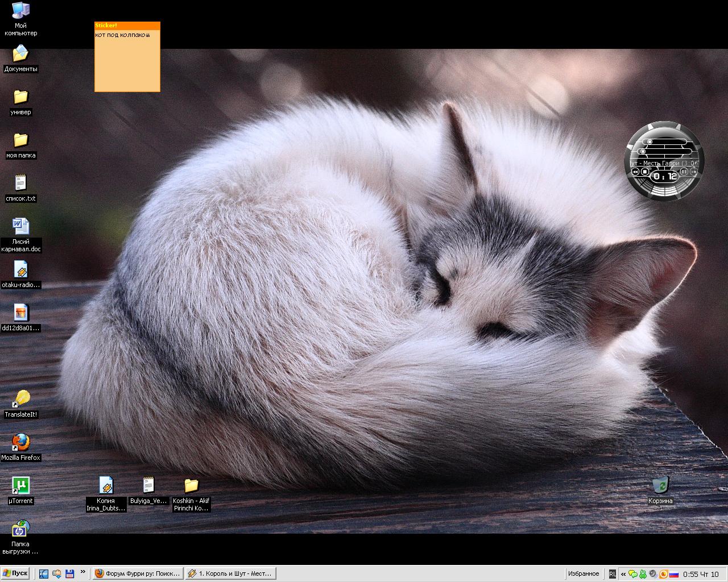Select the Корзина recycle bin icon
This screenshot has height=582, width=728.
point(660,486)
